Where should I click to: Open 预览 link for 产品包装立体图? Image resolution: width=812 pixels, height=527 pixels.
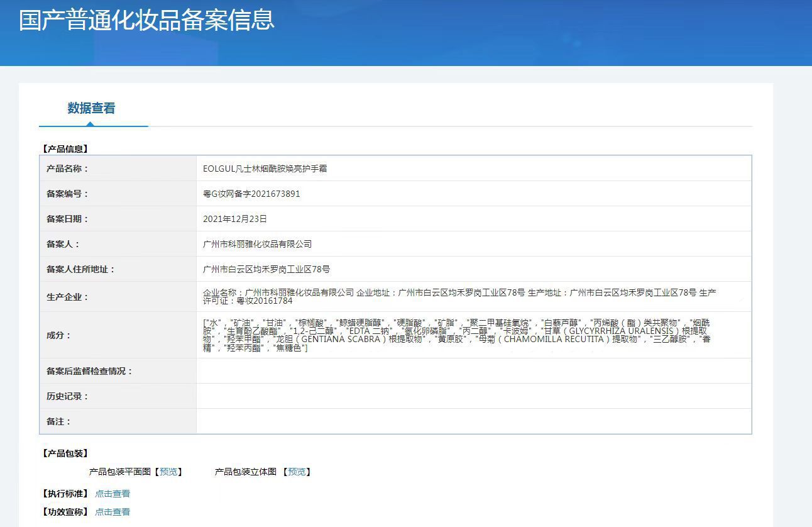pos(297,472)
